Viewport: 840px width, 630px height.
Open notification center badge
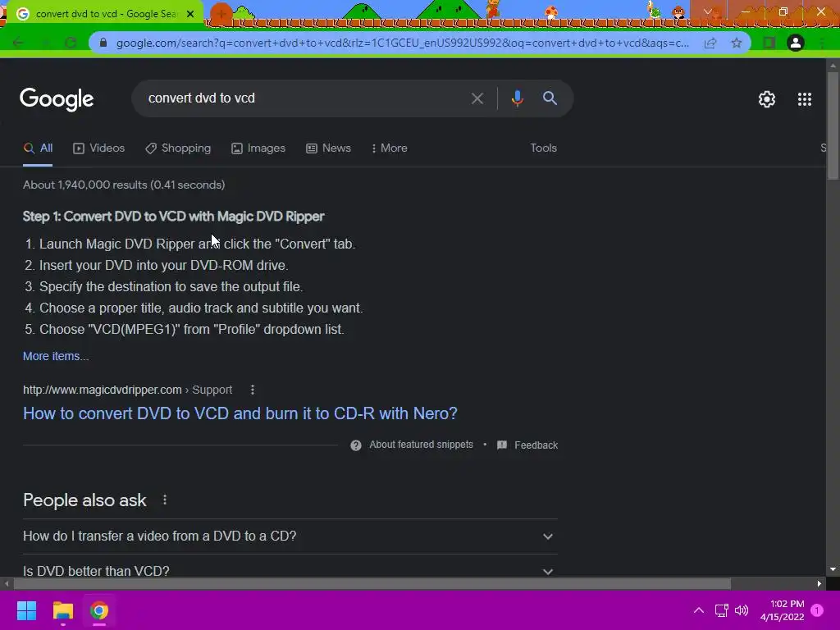coord(817,610)
